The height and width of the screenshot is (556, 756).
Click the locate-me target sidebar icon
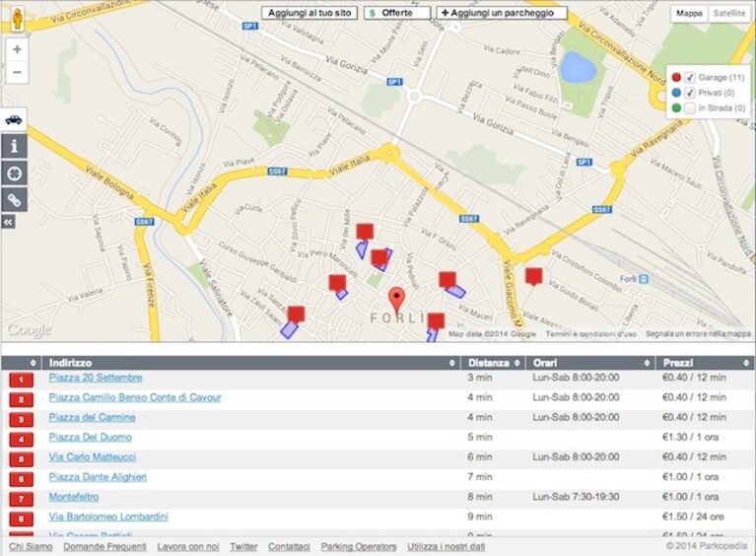click(14, 174)
